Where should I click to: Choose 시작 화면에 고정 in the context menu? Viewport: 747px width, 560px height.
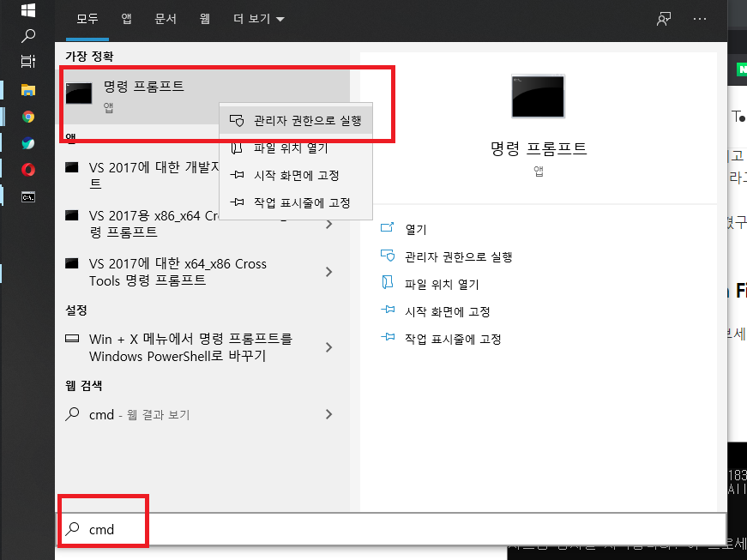click(x=296, y=175)
